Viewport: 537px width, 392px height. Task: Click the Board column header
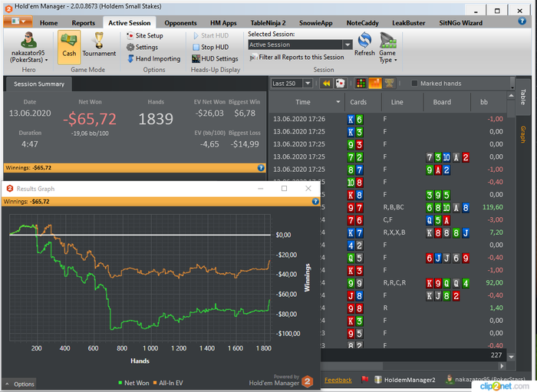point(446,102)
